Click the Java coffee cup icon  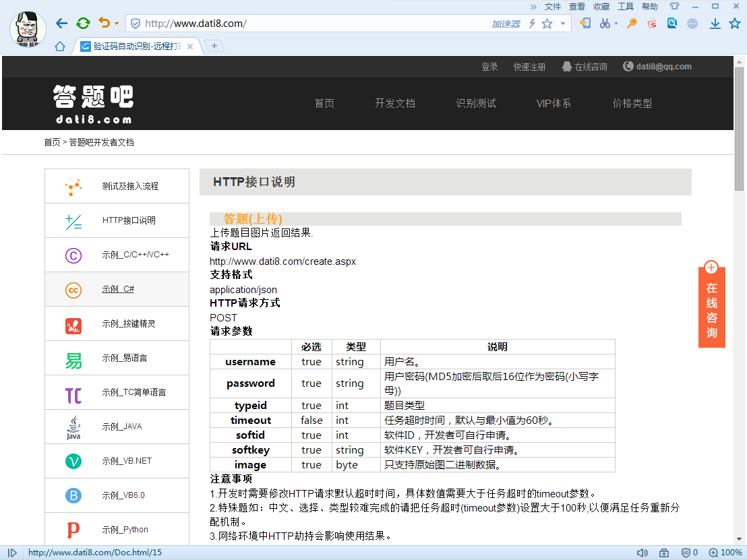click(73, 428)
